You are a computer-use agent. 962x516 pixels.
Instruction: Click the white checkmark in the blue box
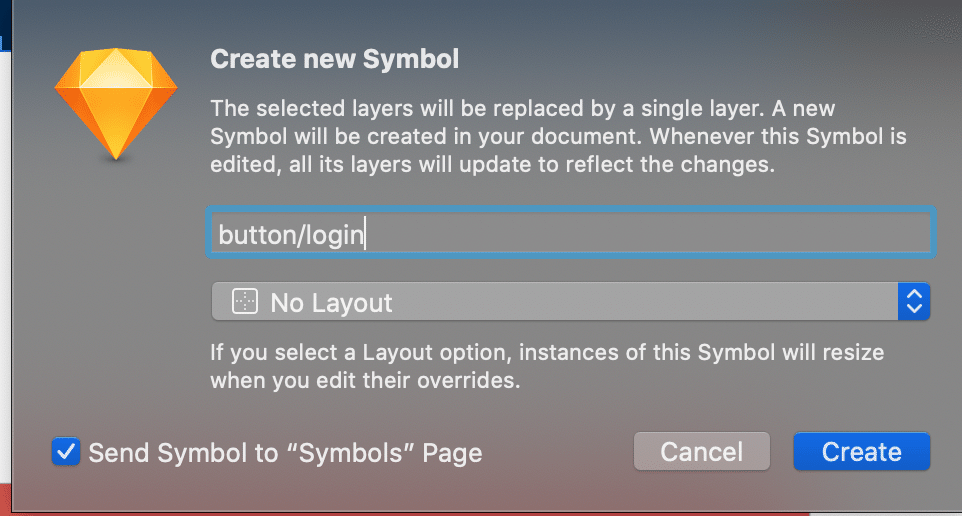pyautogui.click(x=67, y=452)
